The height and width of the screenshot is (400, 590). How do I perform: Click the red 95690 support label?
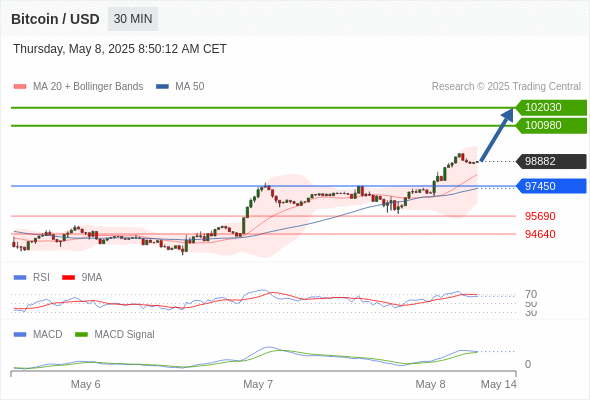click(540, 216)
